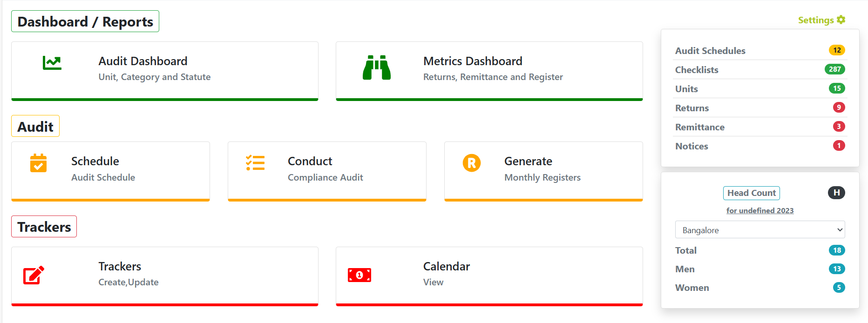The width and height of the screenshot is (868, 323).
Task: Select Checklists in the side panel
Action: [x=697, y=70]
